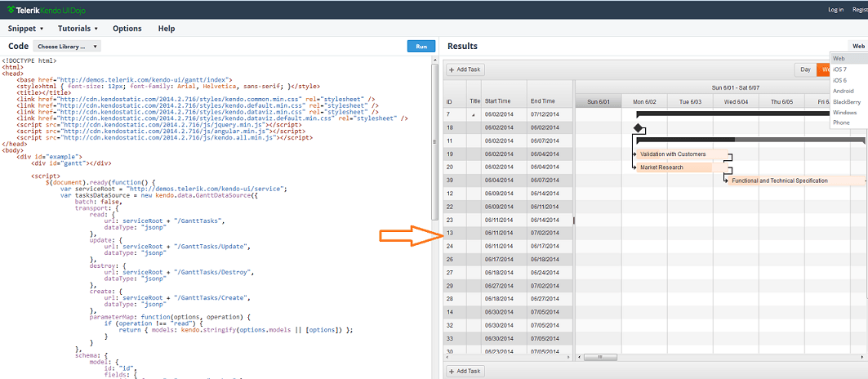Click the Sun 6/01 - Sat 6/07 week header
Screen dimensions: 868x379
(x=737, y=87)
